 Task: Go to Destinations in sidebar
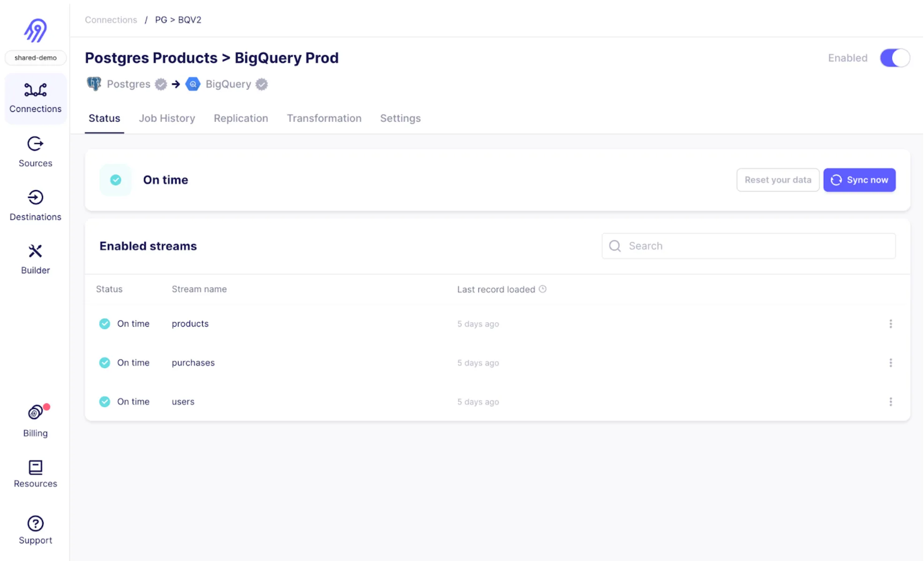(36, 205)
